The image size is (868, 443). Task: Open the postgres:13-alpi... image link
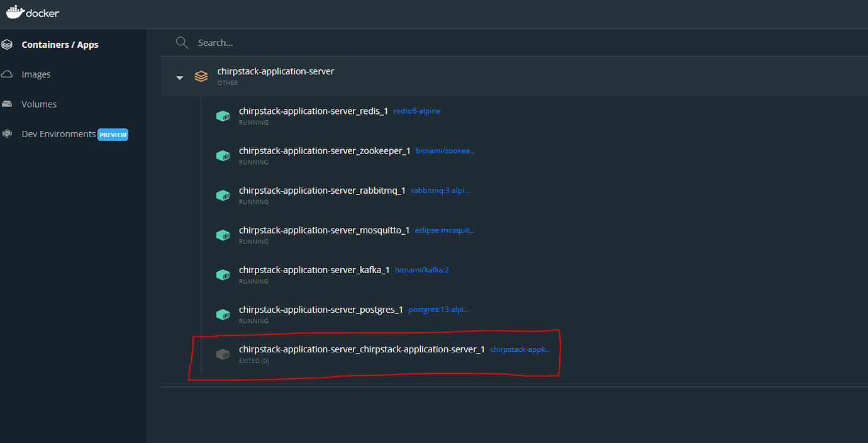click(439, 310)
